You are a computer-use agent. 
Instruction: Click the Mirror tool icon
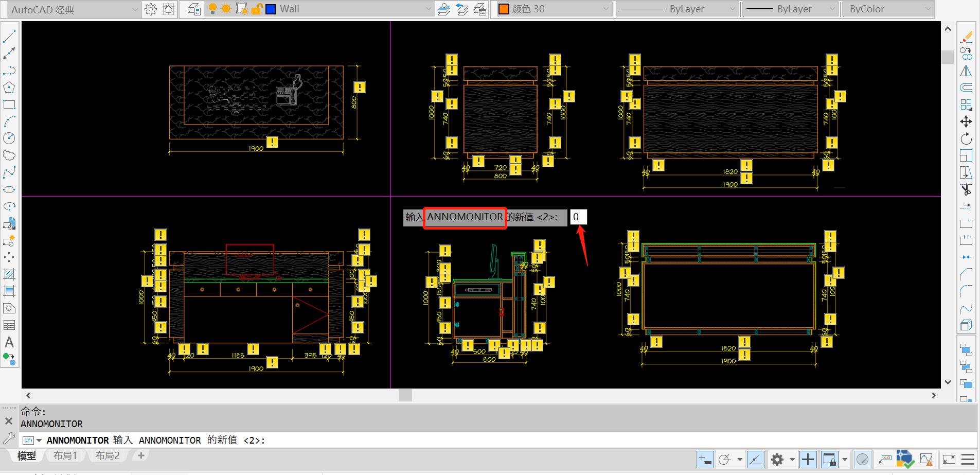point(966,71)
